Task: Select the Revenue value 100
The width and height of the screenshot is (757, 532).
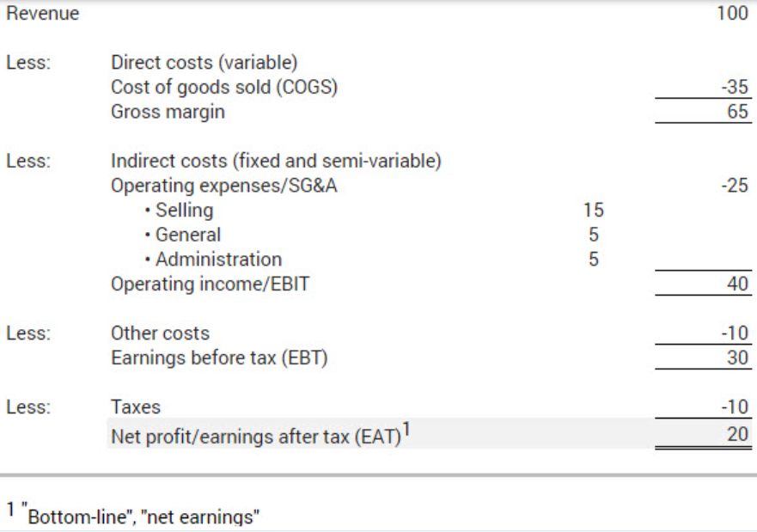Action: [x=732, y=14]
